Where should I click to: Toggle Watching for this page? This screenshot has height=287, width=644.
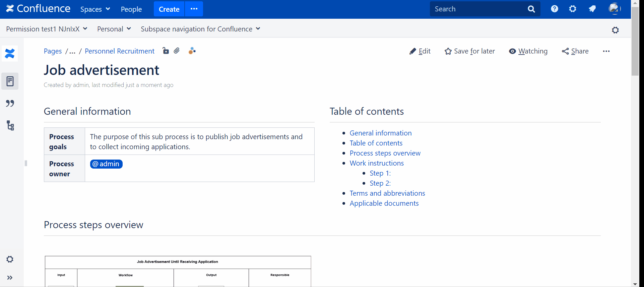click(x=528, y=51)
